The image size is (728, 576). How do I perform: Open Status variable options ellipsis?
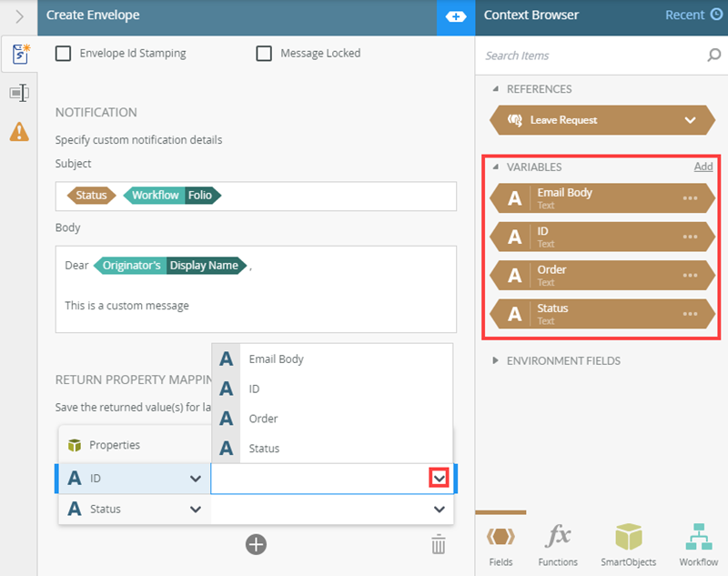690,314
